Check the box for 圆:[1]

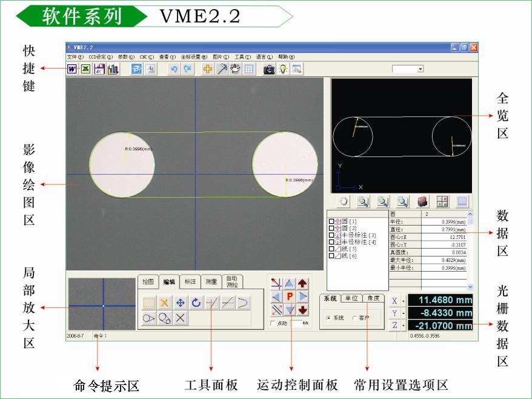[x=331, y=222]
